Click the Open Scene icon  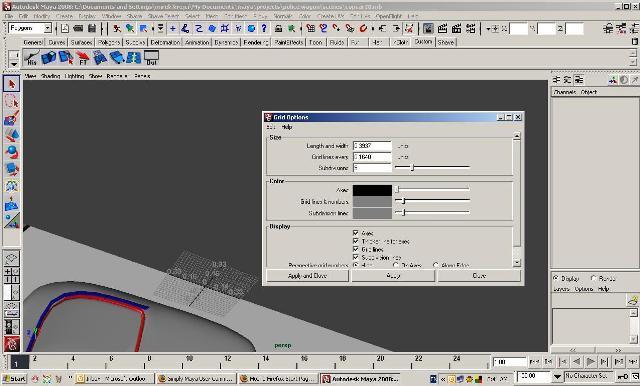pos(78,28)
